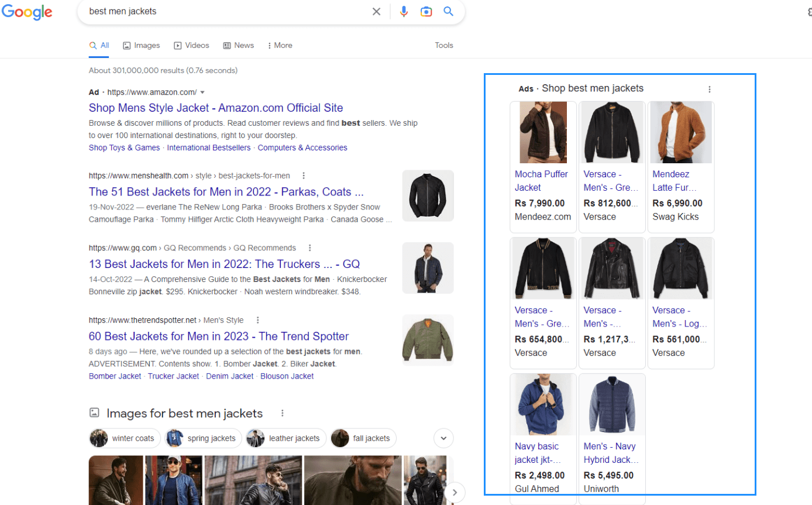Click the Rs 654,800 Versace jacket image
The image size is (812, 505).
pyautogui.click(x=543, y=269)
